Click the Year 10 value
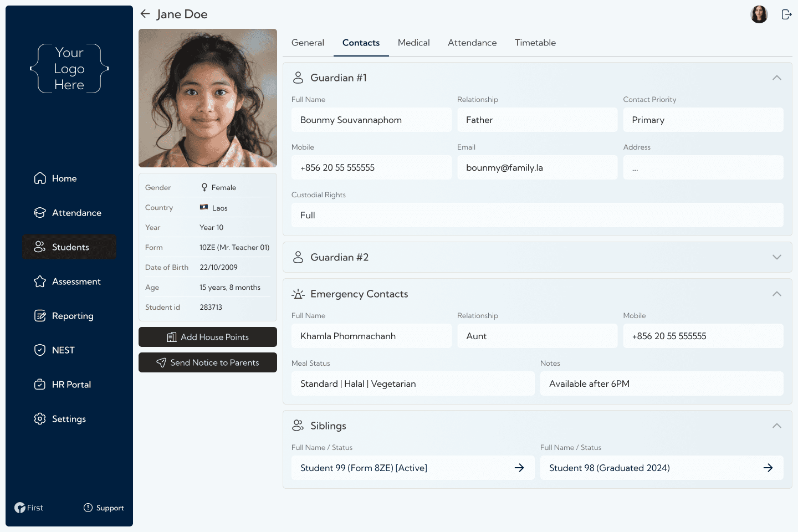The height and width of the screenshot is (532, 798). pos(212,227)
